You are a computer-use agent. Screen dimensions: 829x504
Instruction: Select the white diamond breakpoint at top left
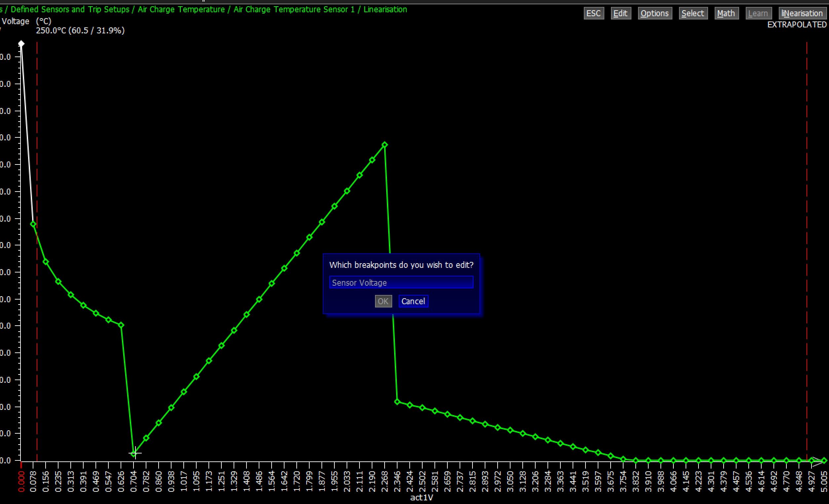(x=21, y=43)
